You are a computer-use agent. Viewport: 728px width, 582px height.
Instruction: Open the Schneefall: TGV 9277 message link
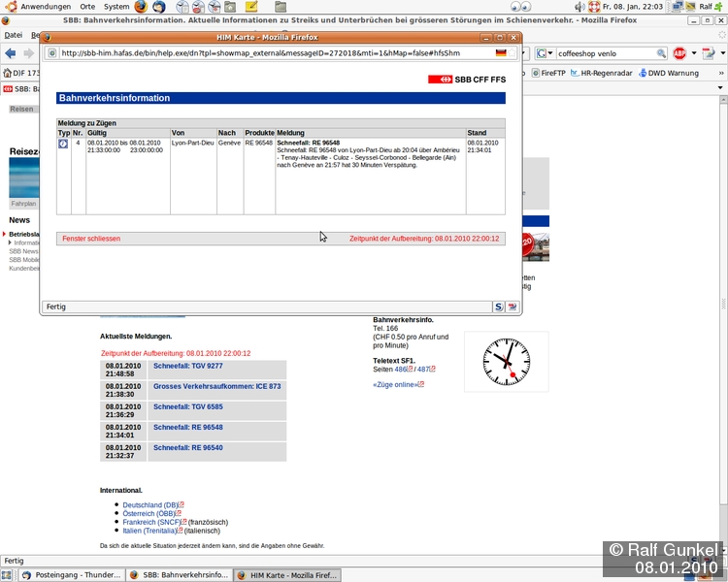tap(187, 366)
